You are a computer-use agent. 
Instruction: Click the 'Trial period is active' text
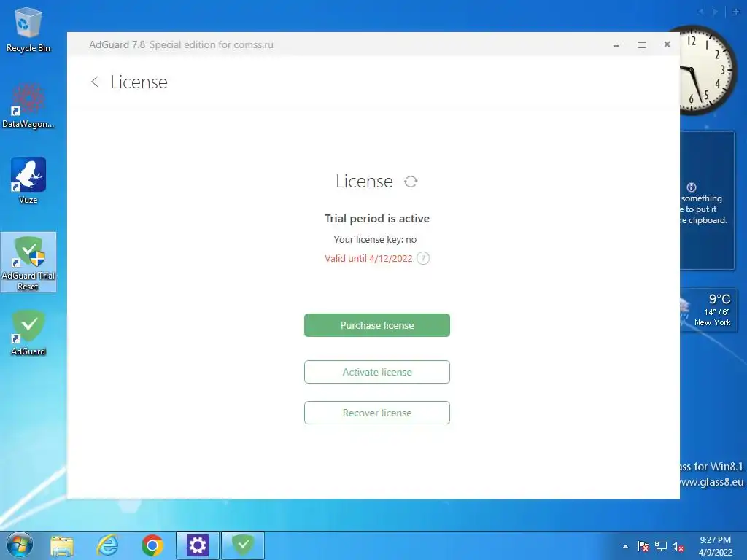pyautogui.click(x=377, y=219)
